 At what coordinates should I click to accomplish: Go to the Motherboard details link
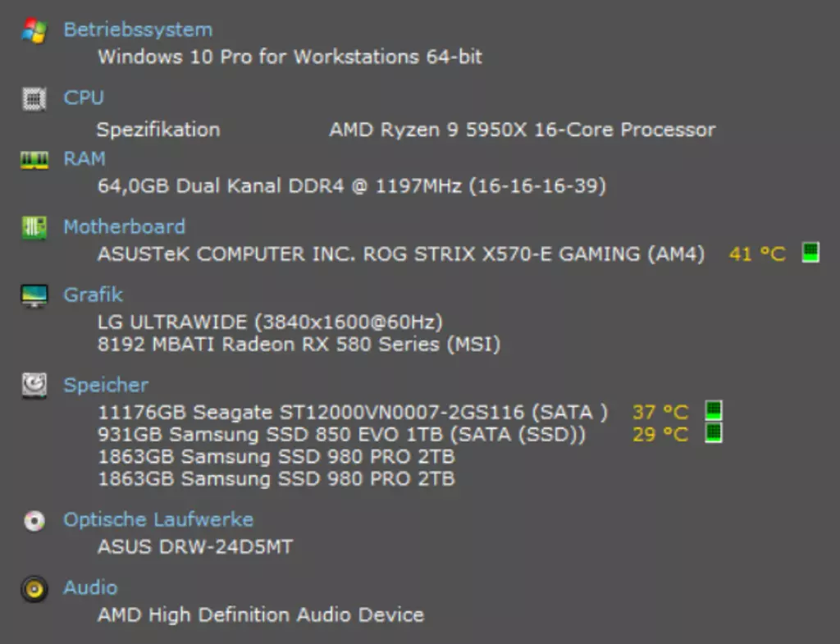[x=125, y=226]
